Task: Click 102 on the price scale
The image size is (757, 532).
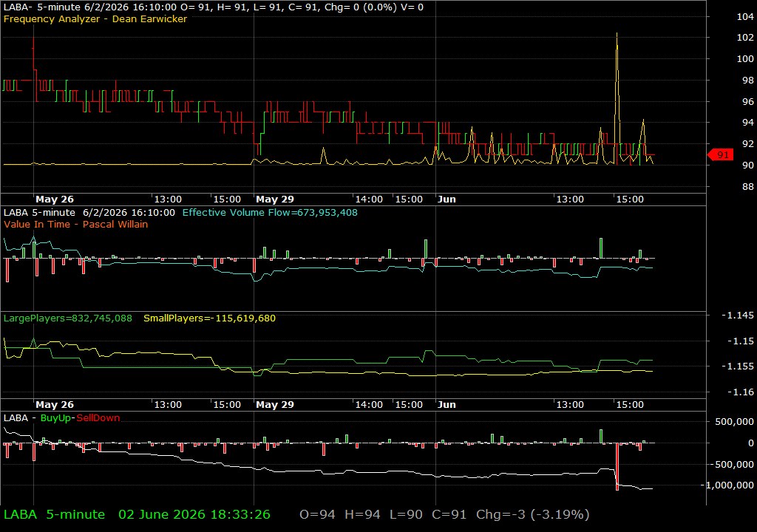Action: coord(745,38)
